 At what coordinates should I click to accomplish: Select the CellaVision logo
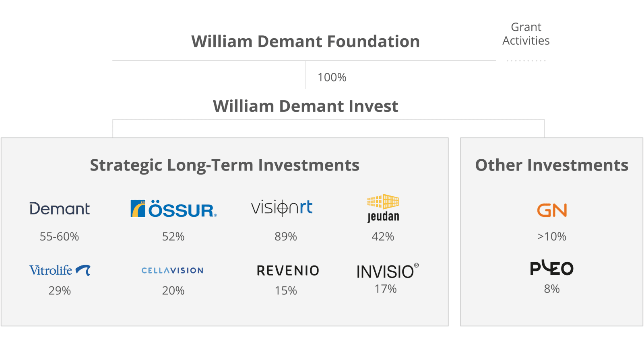pyautogui.click(x=172, y=270)
